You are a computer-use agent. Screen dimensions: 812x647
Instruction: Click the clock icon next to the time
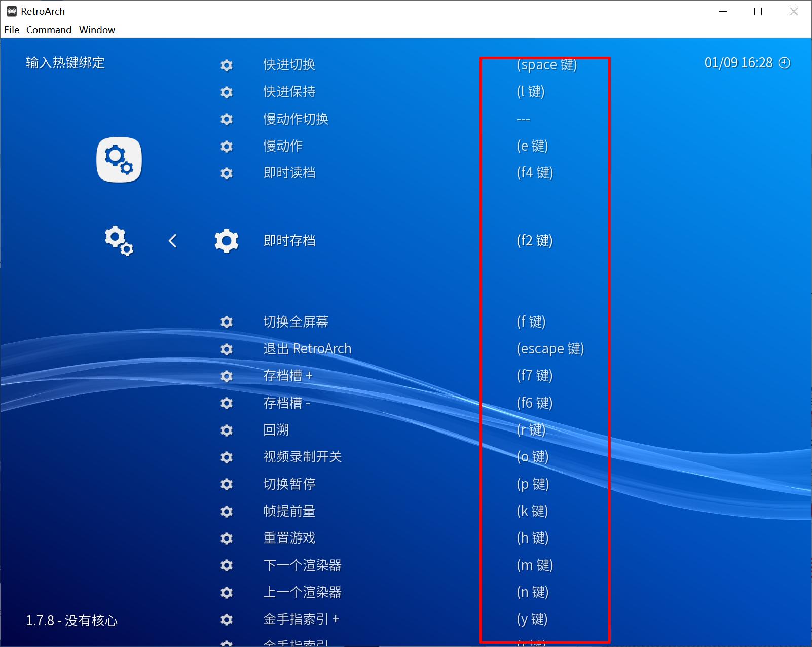pos(784,63)
